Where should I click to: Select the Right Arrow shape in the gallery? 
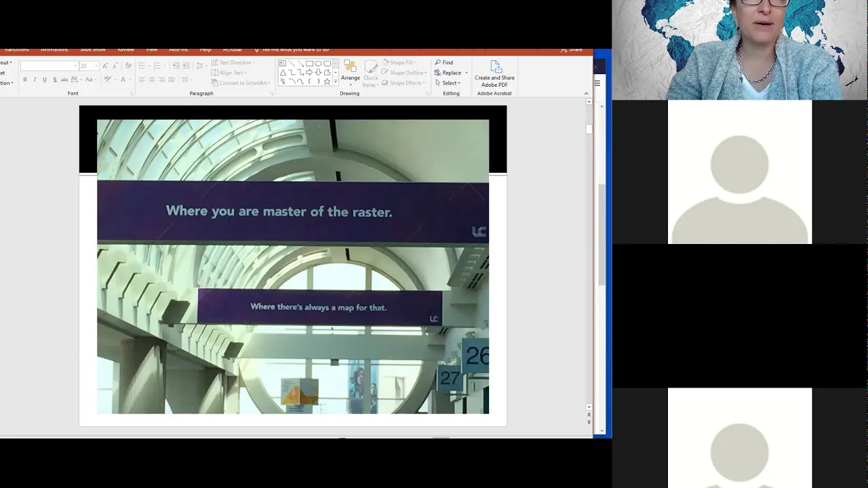click(309, 73)
